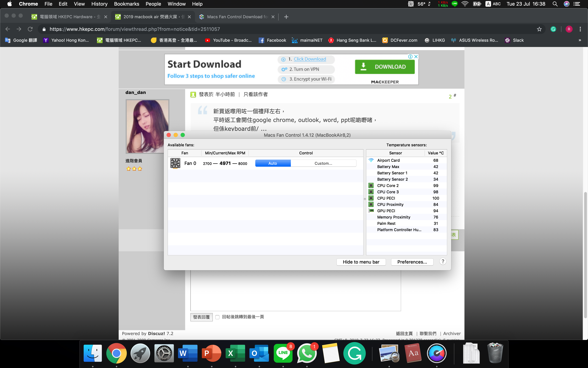Screen dimensions: 588x368
Task: Click Macs Fan Control menu bar icon
Action: pos(411,4)
